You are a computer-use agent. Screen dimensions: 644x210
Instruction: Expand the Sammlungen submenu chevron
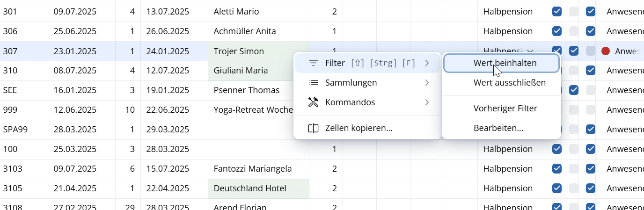click(x=427, y=83)
